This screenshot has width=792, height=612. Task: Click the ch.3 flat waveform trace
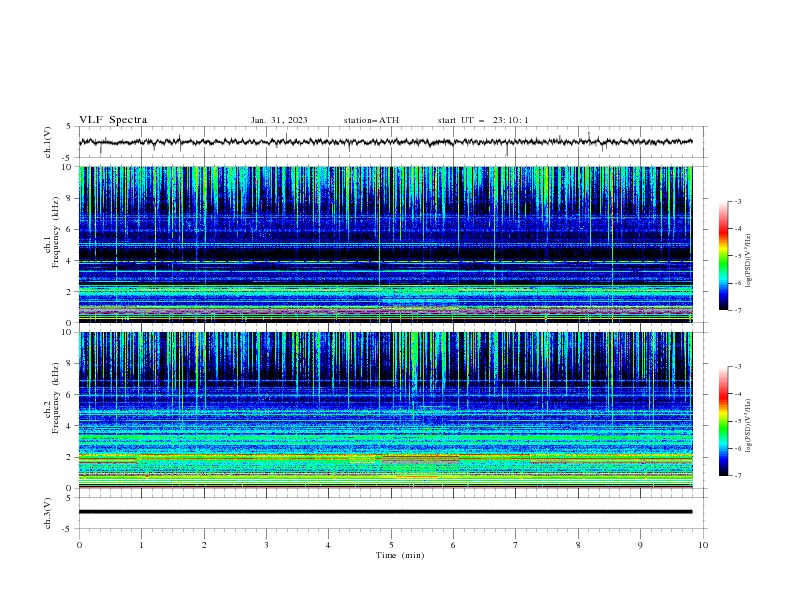coord(385,512)
